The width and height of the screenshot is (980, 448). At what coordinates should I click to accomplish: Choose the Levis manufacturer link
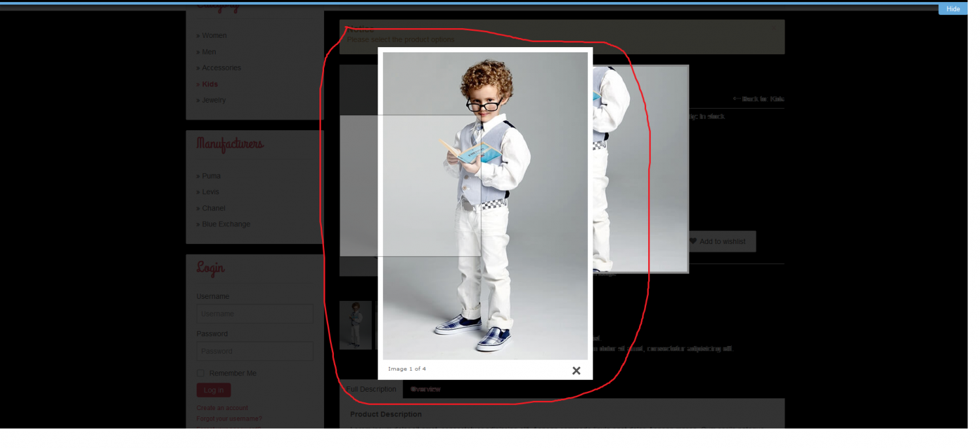(210, 192)
